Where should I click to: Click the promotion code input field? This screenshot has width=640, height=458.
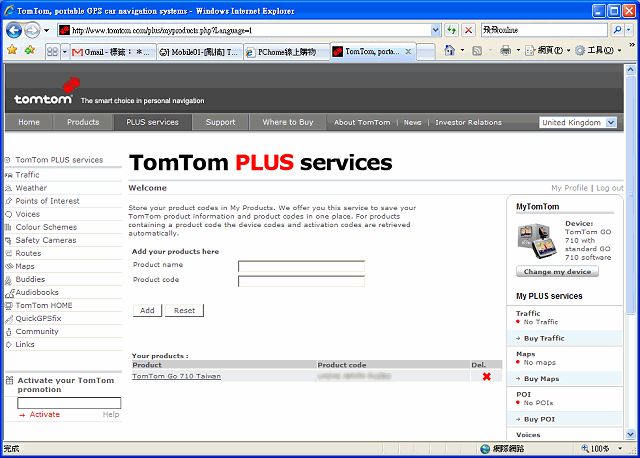[x=69, y=403]
